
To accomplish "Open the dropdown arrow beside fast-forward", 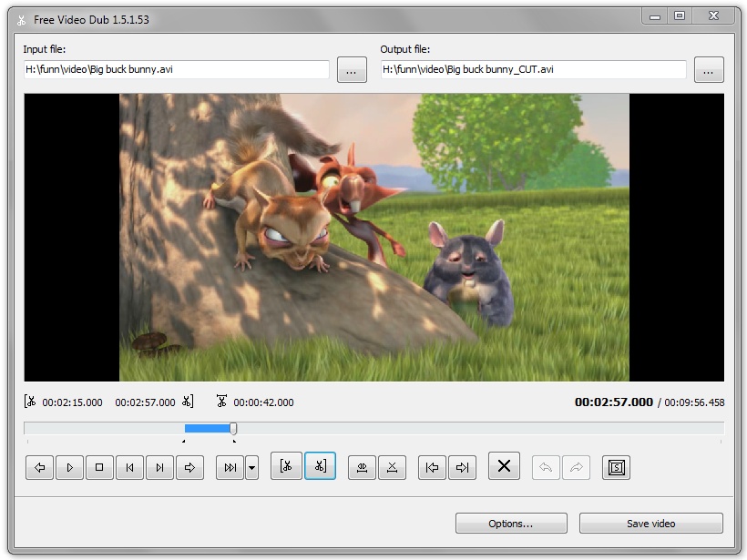I will coord(252,468).
